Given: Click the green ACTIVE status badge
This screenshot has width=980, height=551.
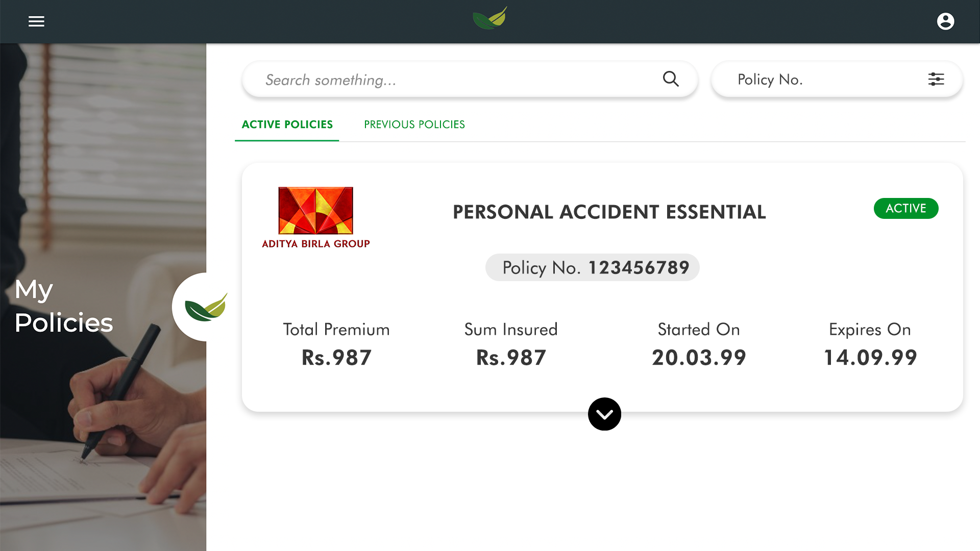Looking at the screenshot, I should [906, 208].
